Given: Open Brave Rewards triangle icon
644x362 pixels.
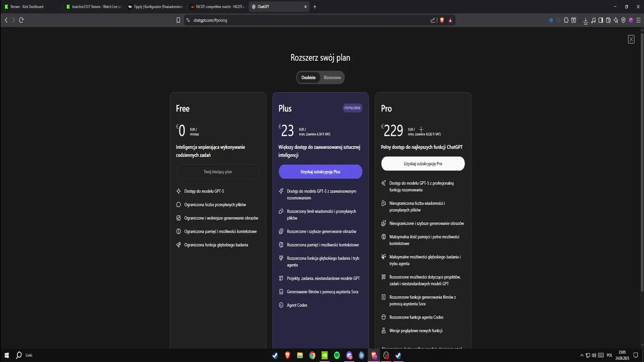Looking at the screenshot, I should (x=450, y=20).
